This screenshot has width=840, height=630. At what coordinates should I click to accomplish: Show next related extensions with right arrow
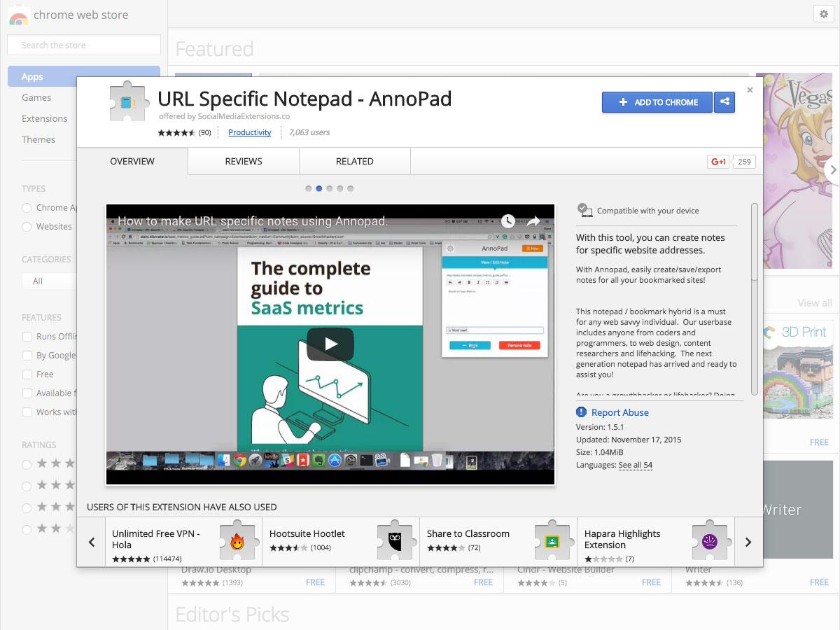(x=748, y=542)
